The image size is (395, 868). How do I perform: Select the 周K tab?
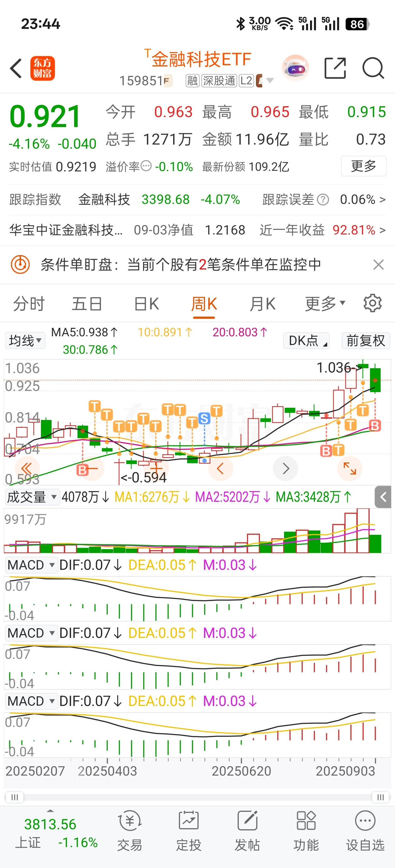tap(204, 303)
